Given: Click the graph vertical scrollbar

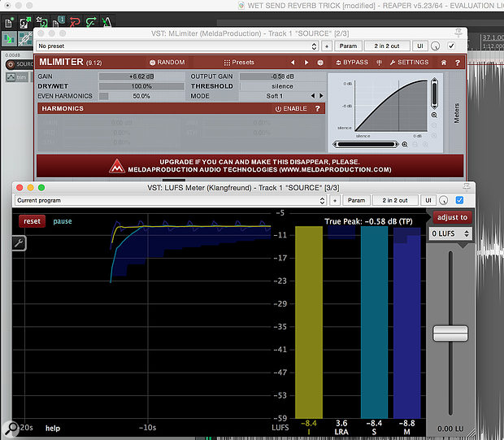Looking at the screenshot, I should 434,93.
